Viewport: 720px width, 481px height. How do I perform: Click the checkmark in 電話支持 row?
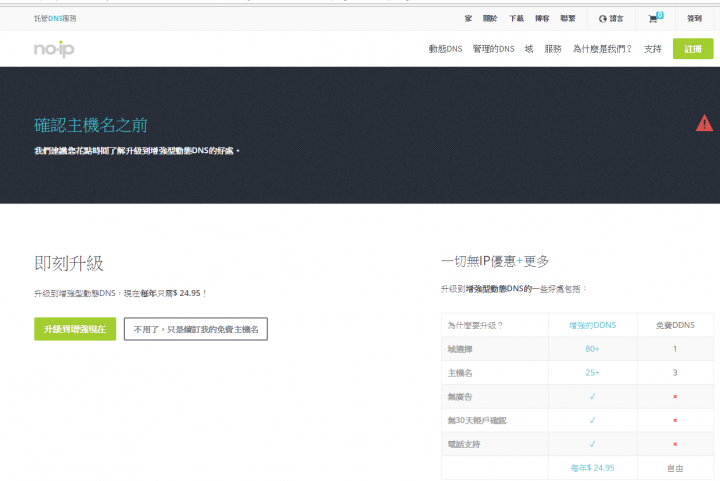click(x=592, y=444)
